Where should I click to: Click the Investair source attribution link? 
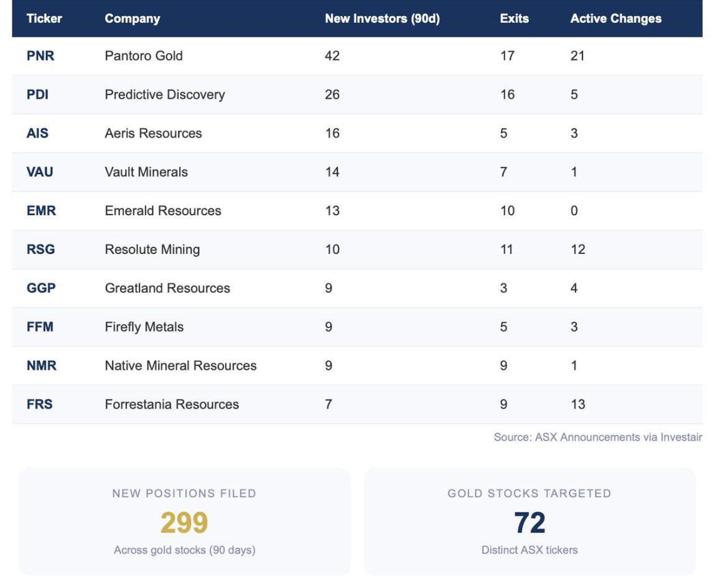(x=597, y=437)
